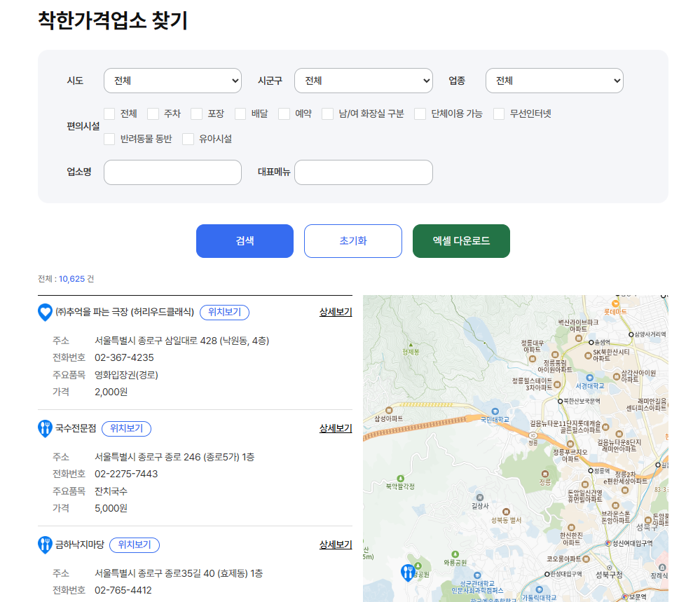The image size is (700, 602).
Task: Click 코오롱아파트 marker on the map
Action: pyautogui.click(x=586, y=559)
